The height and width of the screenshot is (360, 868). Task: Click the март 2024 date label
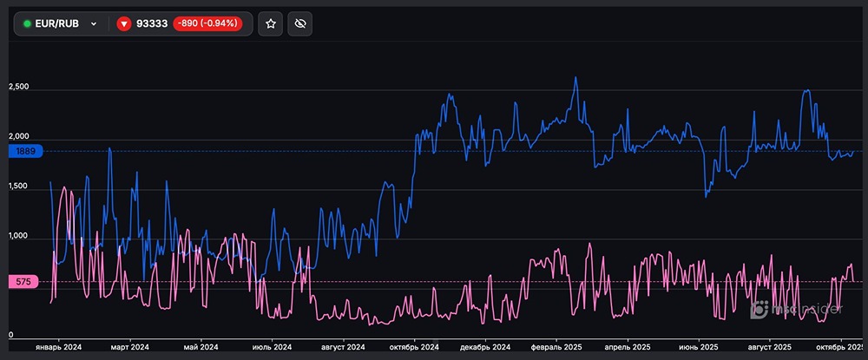(128, 347)
